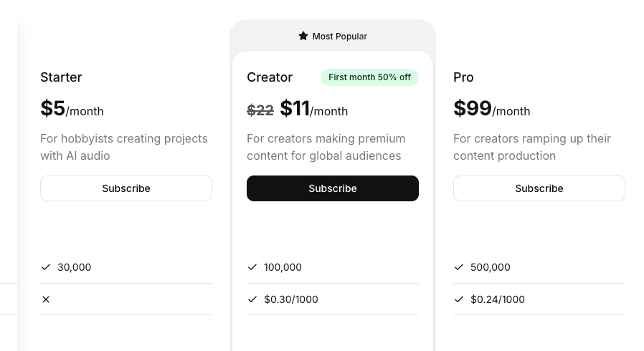Image resolution: width=644 pixels, height=351 pixels.
Task: Click the struck-through $22 price
Action: coord(260,110)
